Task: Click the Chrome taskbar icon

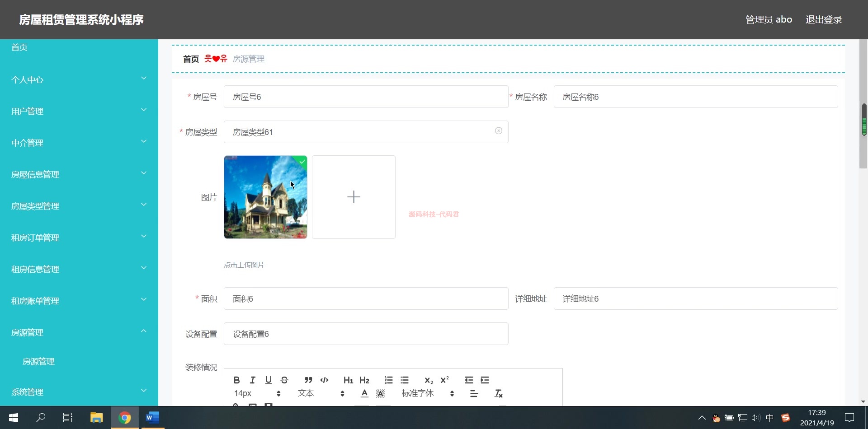Action: click(125, 418)
